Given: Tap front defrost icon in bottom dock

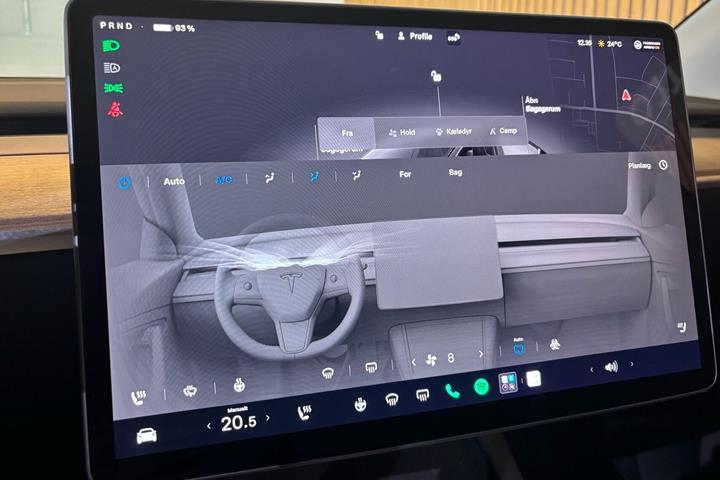Looking at the screenshot, I should tap(392, 400).
